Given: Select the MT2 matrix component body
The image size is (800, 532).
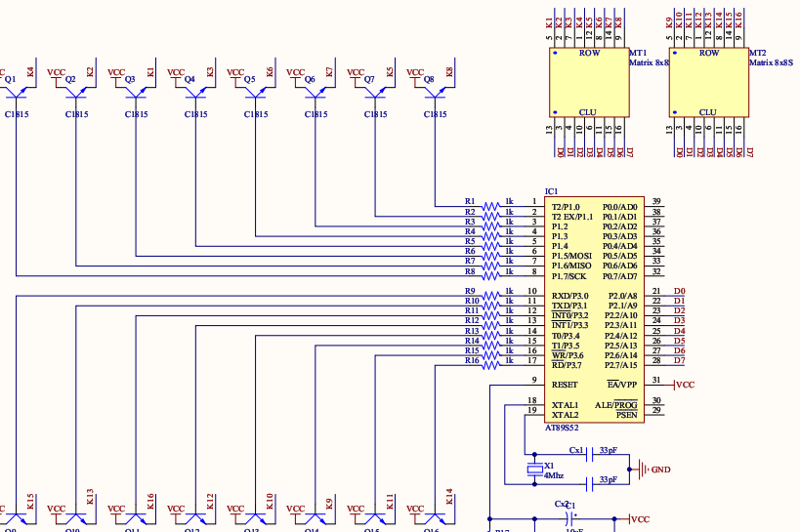Looking at the screenshot, I should point(709,83).
